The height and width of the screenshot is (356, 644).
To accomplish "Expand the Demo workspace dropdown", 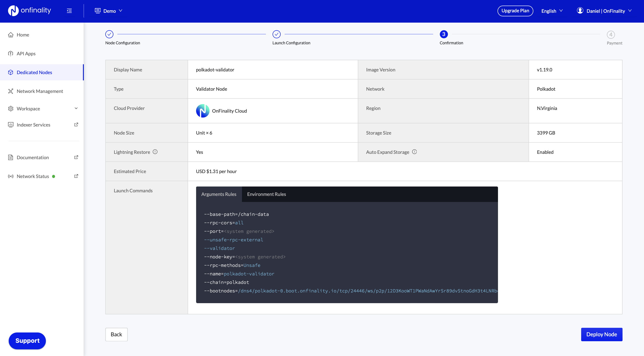I will click(x=108, y=11).
